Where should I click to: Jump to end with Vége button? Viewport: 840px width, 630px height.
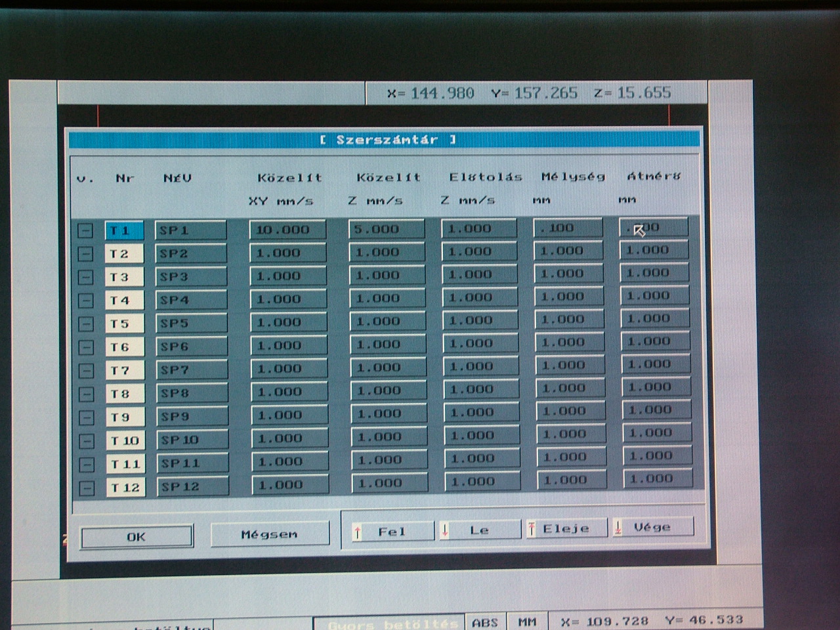[x=652, y=528]
